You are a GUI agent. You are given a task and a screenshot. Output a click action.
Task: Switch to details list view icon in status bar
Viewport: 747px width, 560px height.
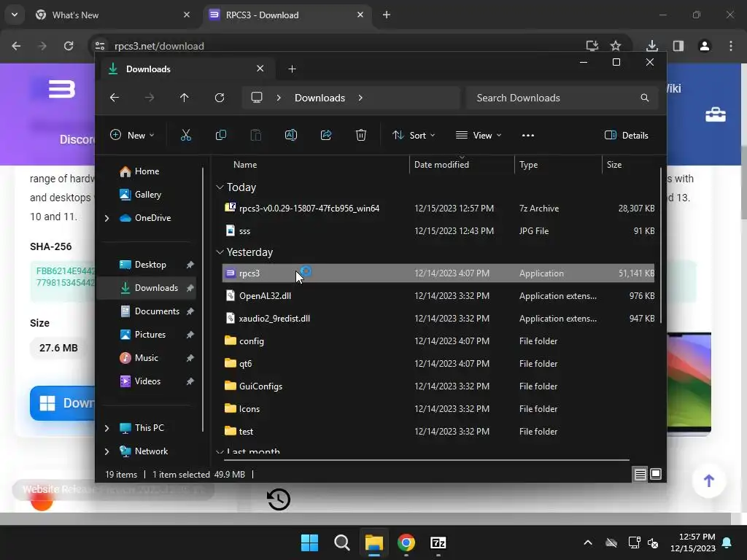[x=640, y=474]
